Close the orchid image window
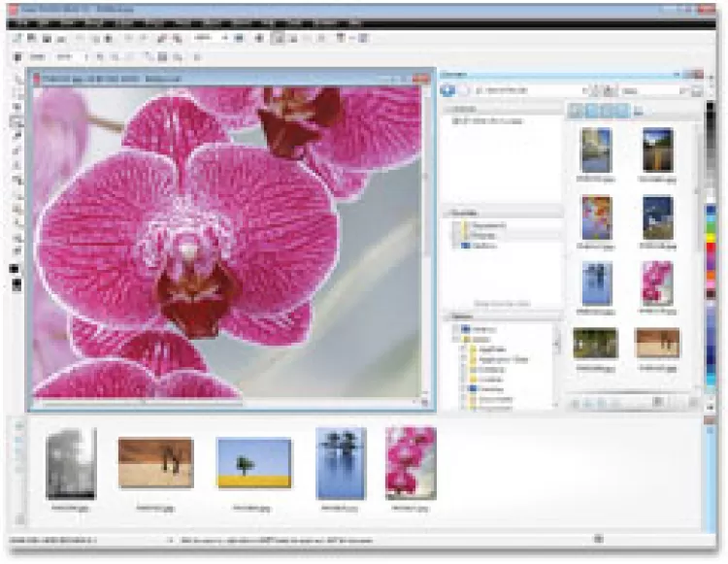The width and height of the screenshot is (728, 564). coord(421,79)
